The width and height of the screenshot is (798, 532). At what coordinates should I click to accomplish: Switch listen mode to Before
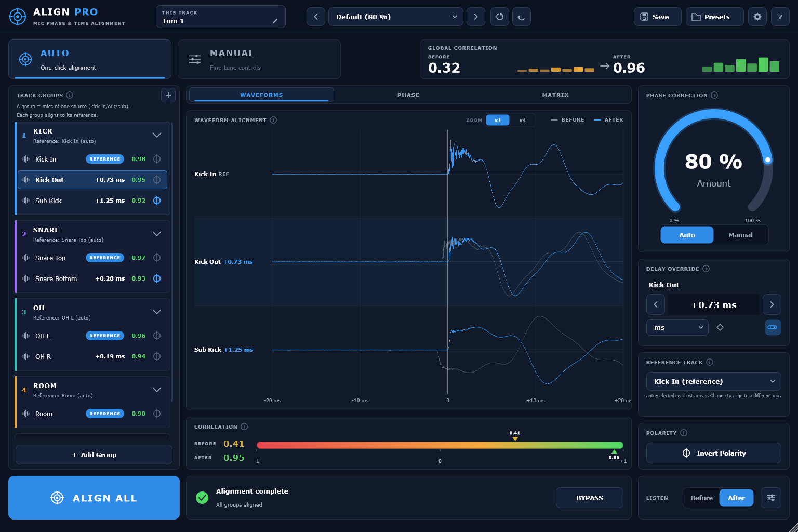(701, 498)
